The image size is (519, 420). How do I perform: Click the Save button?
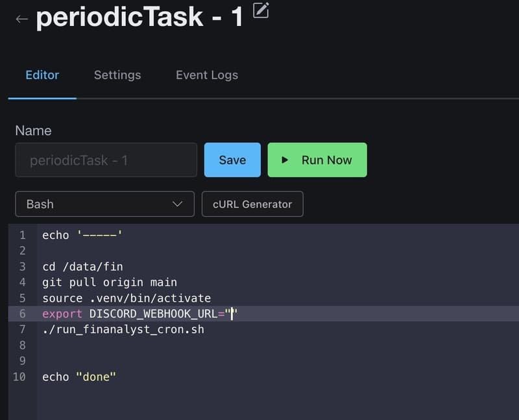point(232,160)
